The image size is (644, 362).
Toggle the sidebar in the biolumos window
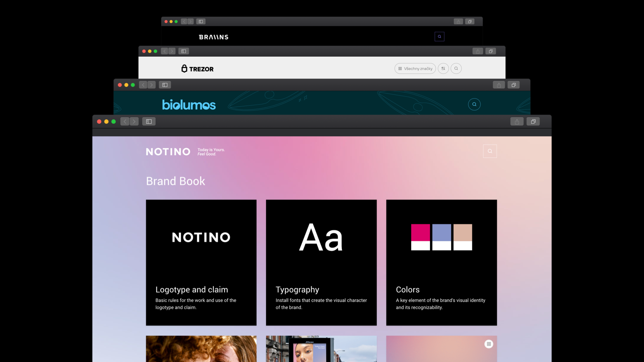pos(165,85)
